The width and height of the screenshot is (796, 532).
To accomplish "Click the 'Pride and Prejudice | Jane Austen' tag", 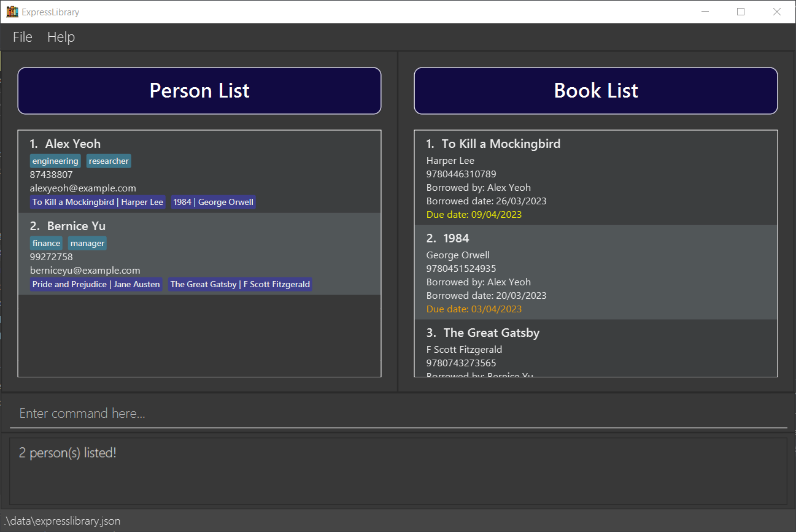I will pyautogui.click(x=96, y=284).
